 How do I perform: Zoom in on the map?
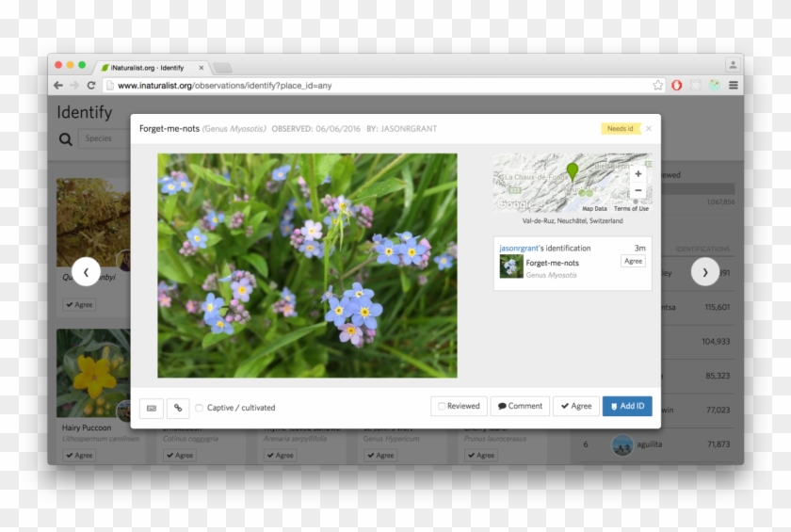tap(638, 173)
